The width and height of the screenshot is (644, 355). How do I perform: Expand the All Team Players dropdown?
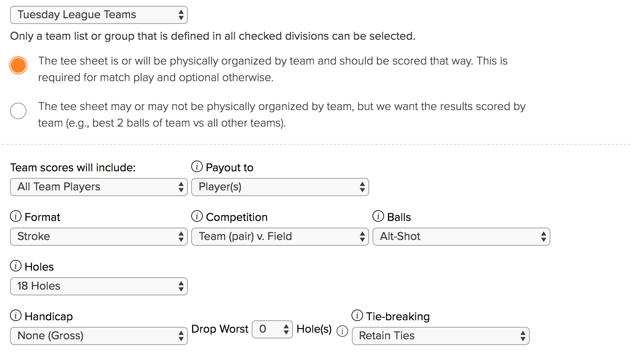(99, 187)
